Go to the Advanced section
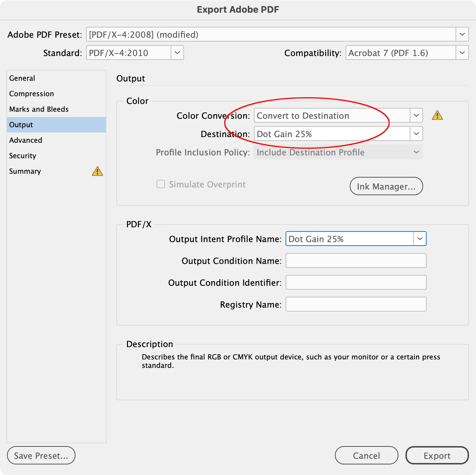The image size is (476, 475). pos(56,140)
